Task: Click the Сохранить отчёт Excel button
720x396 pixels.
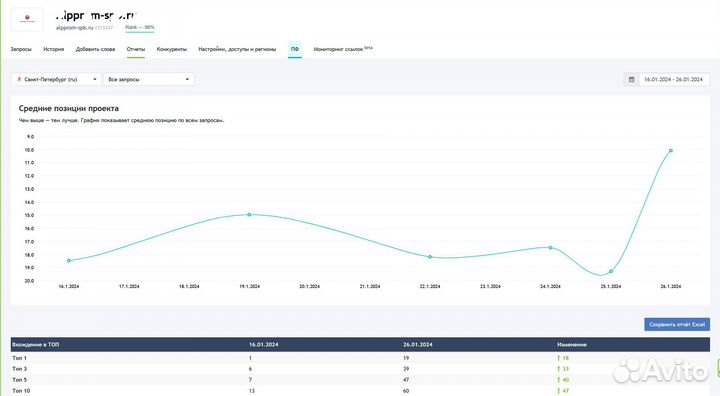Action: (677, 324)
